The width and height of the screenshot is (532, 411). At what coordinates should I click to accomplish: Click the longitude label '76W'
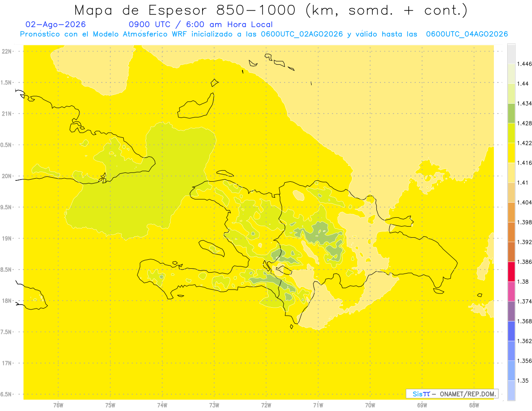tap(58, 405)
